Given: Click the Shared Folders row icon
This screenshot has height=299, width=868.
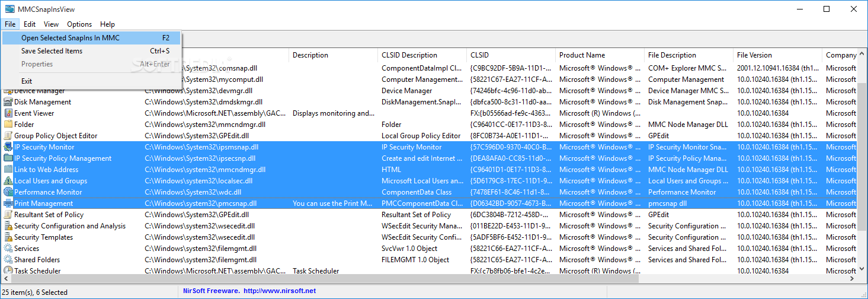Looking at the screenshot, I should [8, 260].
